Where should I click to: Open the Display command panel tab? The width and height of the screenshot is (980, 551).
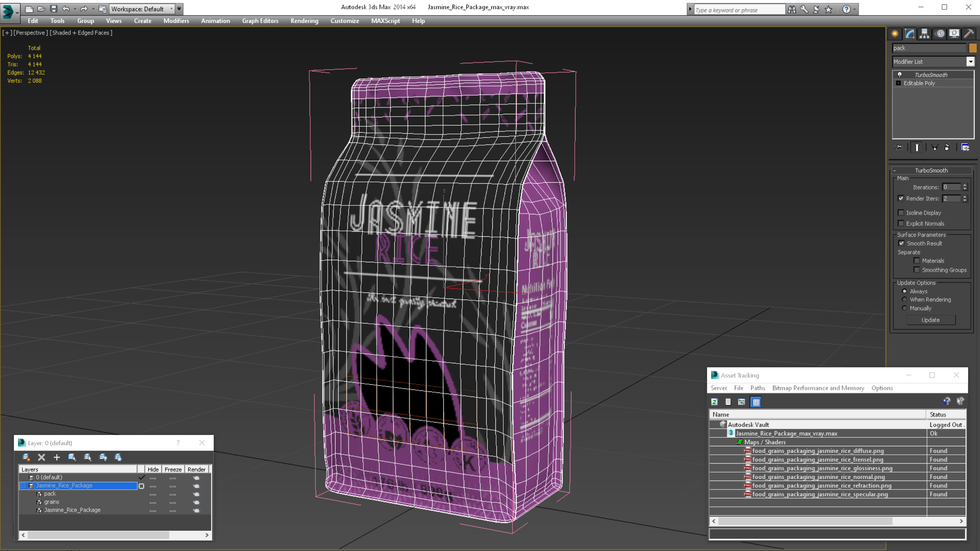pos(954,34)
